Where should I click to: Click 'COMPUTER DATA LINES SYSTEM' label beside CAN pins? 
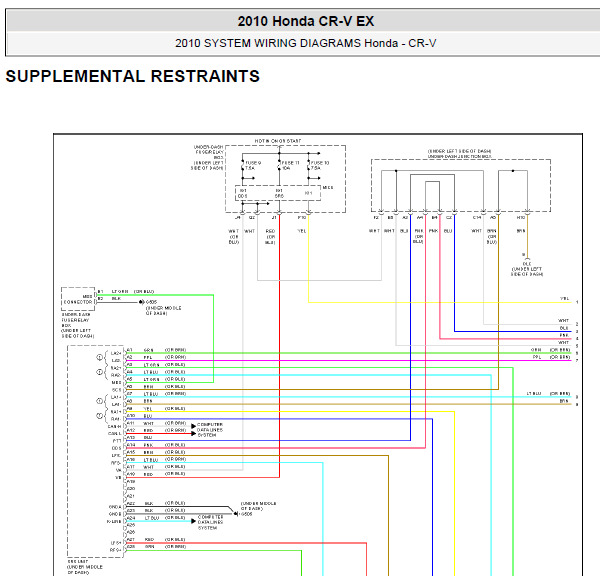click(x=210, y=430)
